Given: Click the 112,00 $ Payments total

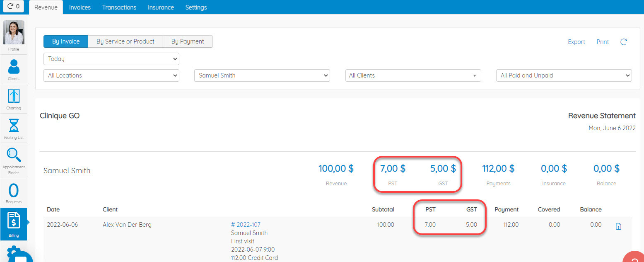Looking at the screenshot, I should (498, 168).
